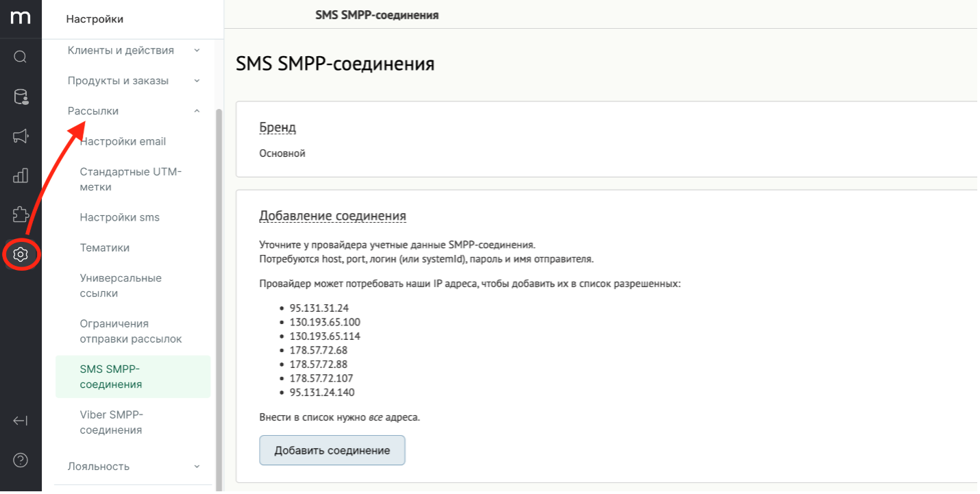Open Viber SMPP-соединения page
The image size is (980, 494).
pos(111,423)
